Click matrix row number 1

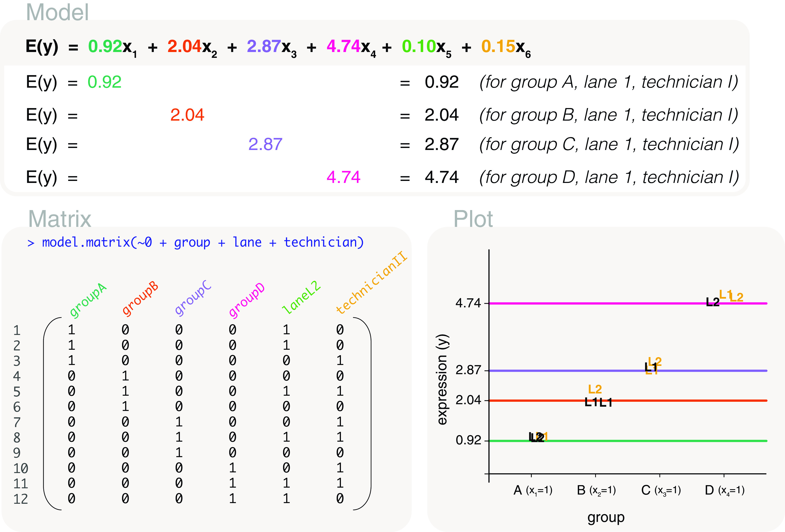[x=17, y=330]
